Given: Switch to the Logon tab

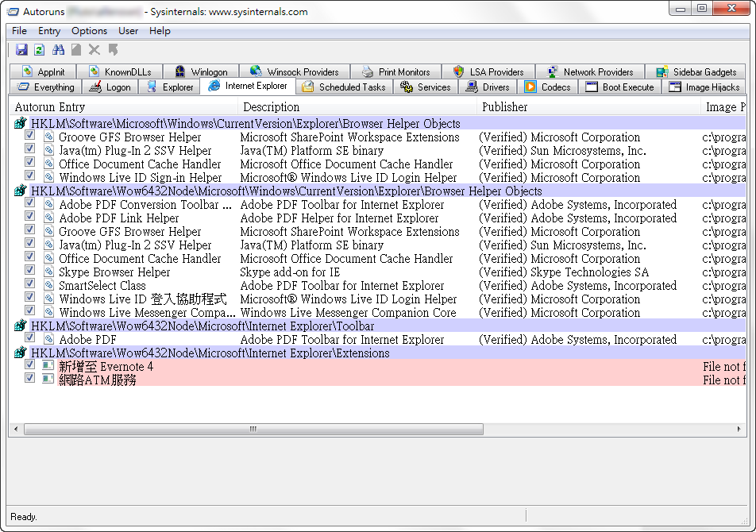Looking at the screenshot, I should coord(110,87).
